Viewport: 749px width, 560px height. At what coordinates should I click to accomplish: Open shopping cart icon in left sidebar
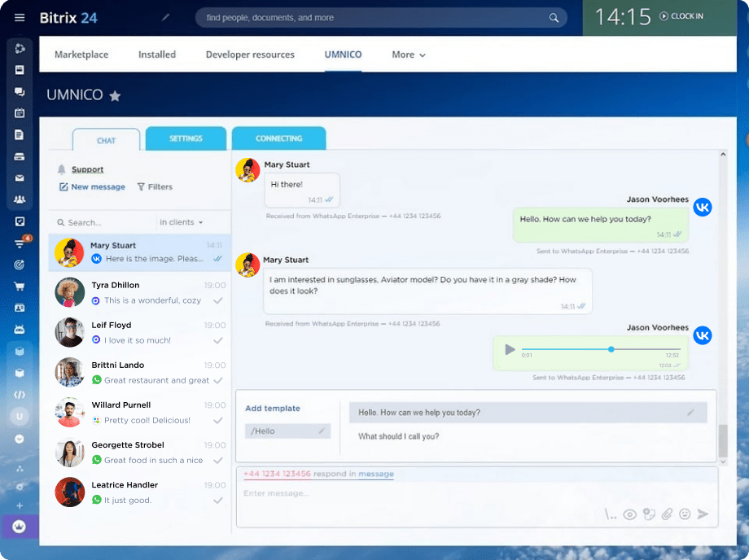click(20, 287)
